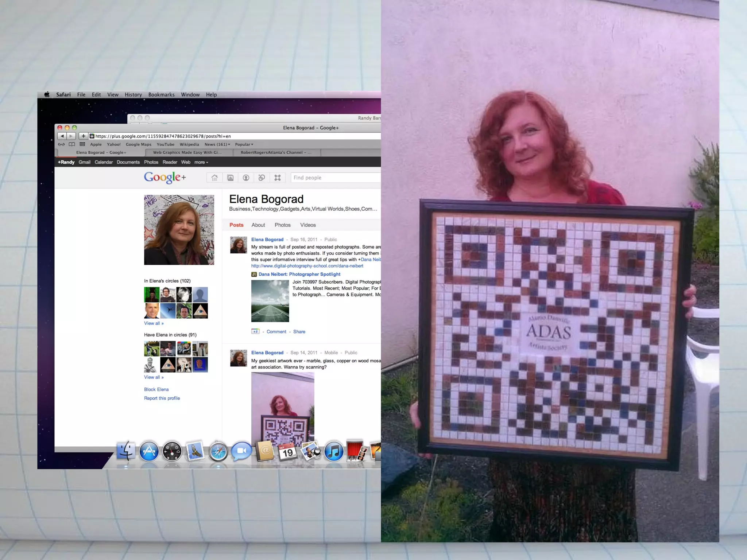
Task: Show the Reading List glasses icon
Action: point(61,144)
